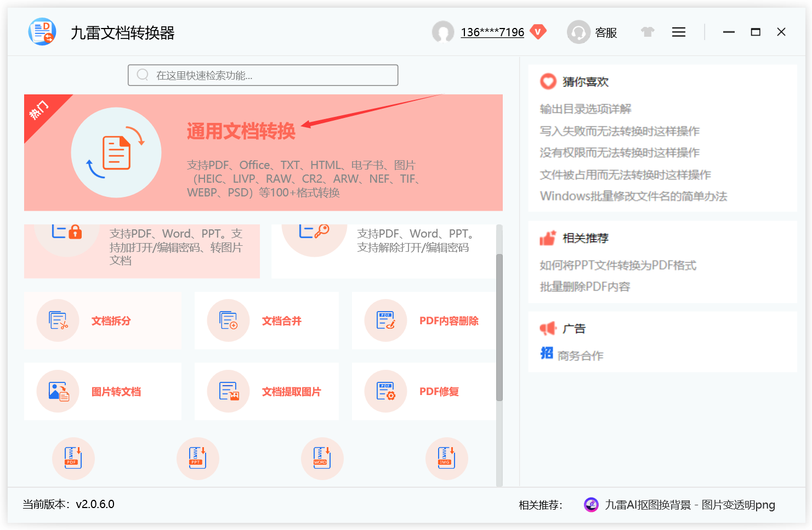Open the document decryption key icon card
The image size is (812, 530).
[x=384, y=251]
